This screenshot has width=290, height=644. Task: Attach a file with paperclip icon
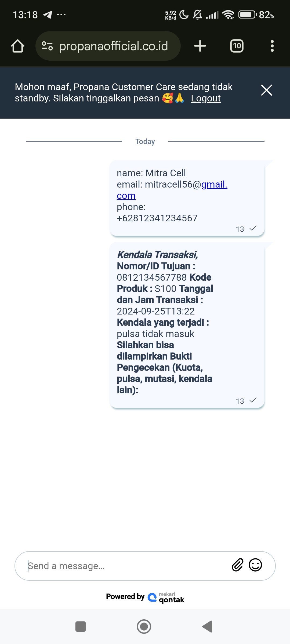coord(238,565)
